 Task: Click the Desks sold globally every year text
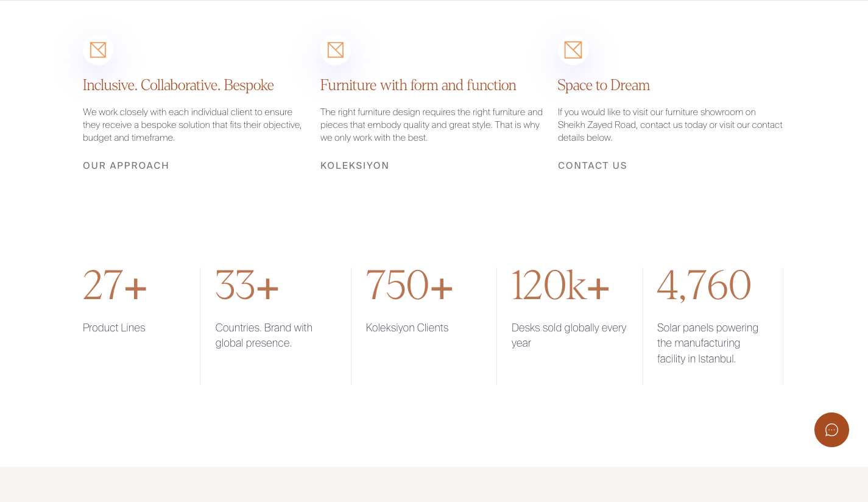pyautogui.click(x=569, y=335)
